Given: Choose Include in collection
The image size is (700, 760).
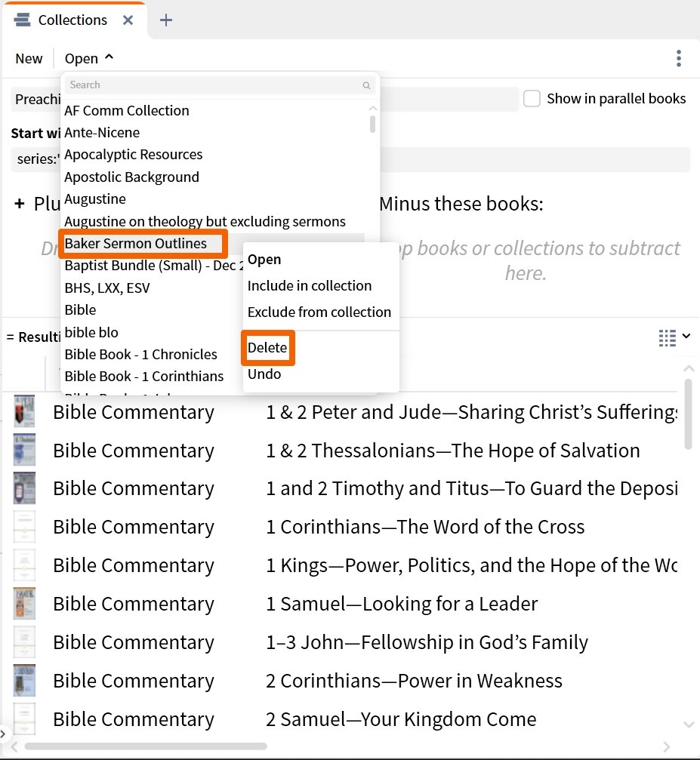Looking at the screenshot, I should (x=310, y=285).
